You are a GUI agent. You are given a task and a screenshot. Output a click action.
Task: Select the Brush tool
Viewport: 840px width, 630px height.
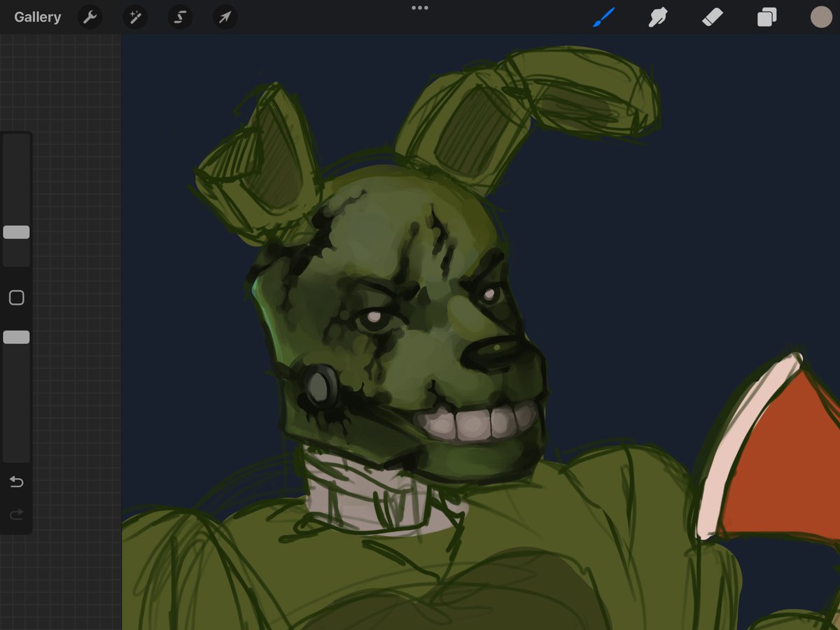[604, 17]
